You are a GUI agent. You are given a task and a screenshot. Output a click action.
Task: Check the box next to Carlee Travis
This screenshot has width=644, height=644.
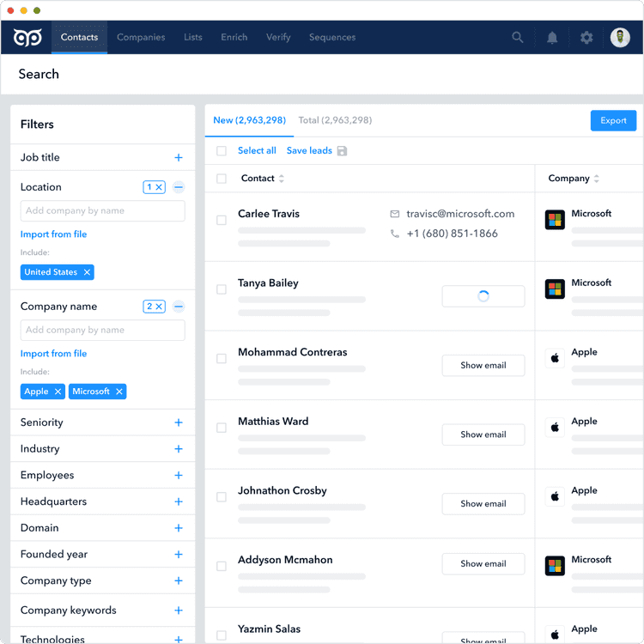pos(222,221)
